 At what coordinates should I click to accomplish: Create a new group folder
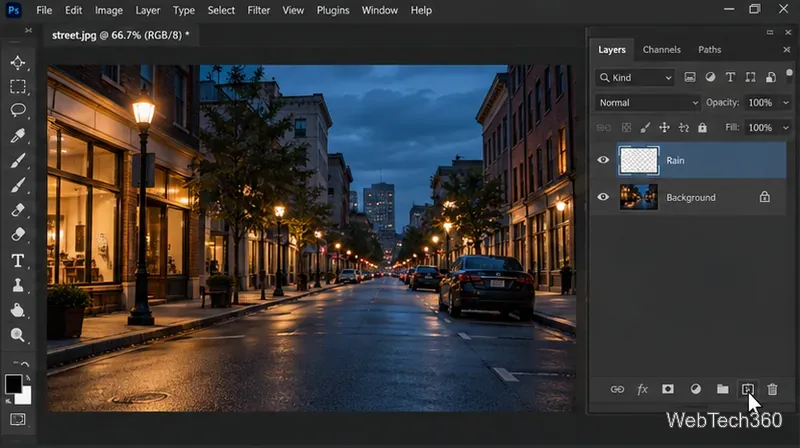coord(722,389)
